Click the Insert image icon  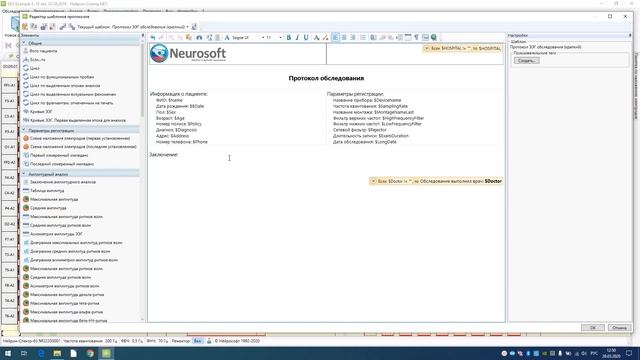coord(425,38)
